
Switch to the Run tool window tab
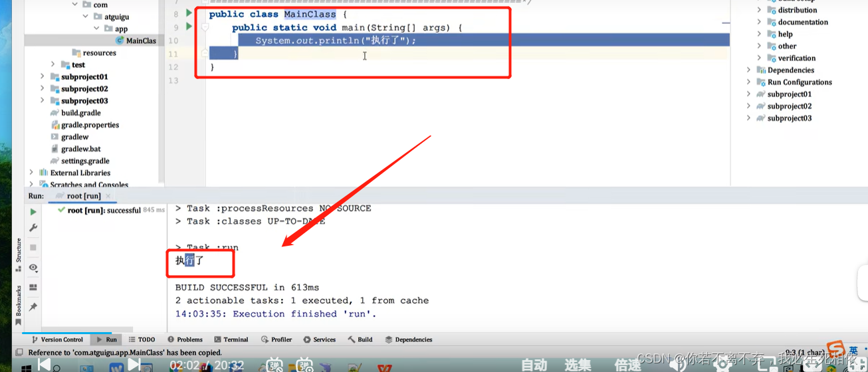106,339
